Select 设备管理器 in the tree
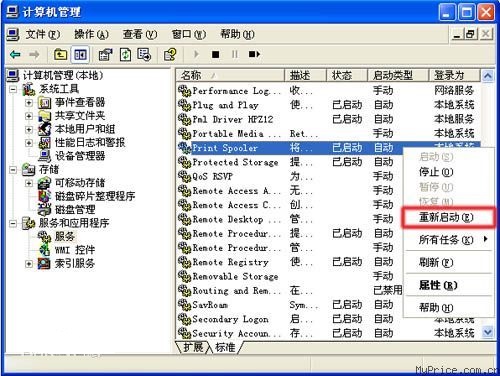500x376 pixels. tap(80, 156)
